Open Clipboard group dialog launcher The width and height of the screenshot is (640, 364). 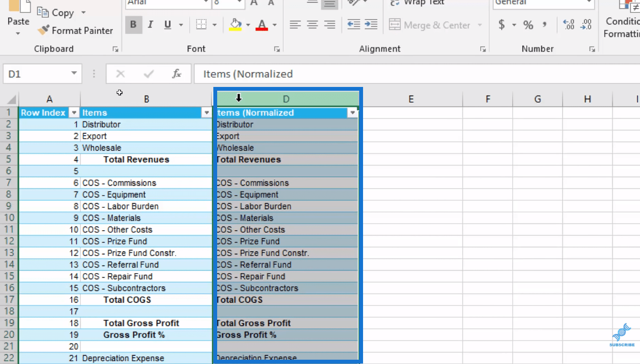115,49
